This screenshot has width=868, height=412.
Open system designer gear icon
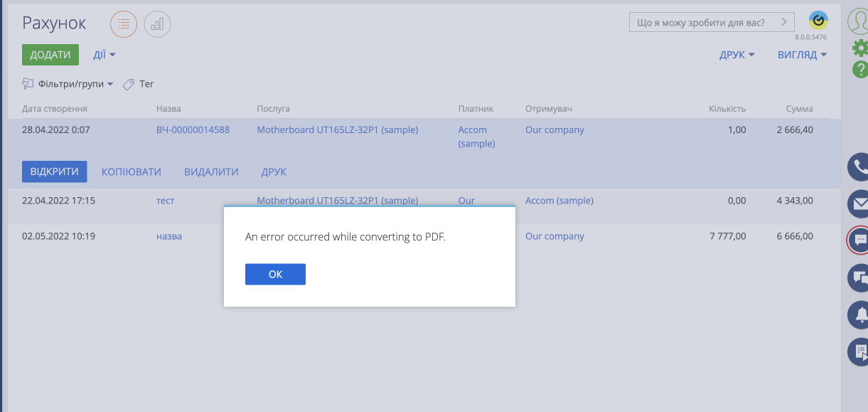coord(859,48)
